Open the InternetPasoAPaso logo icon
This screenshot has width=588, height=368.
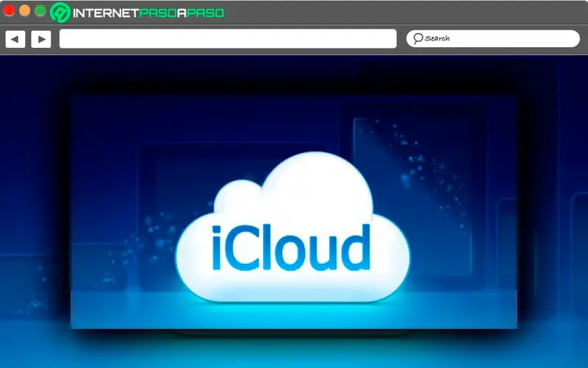(x=60, y=13)
